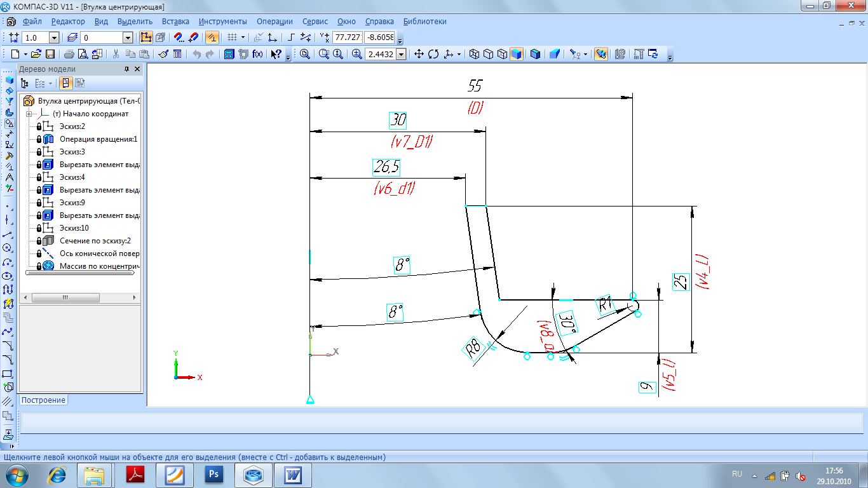Click the paintbrush copy-properties icon
The width and height of the screenshot is (868, 488).
click(x=163, y=55)
